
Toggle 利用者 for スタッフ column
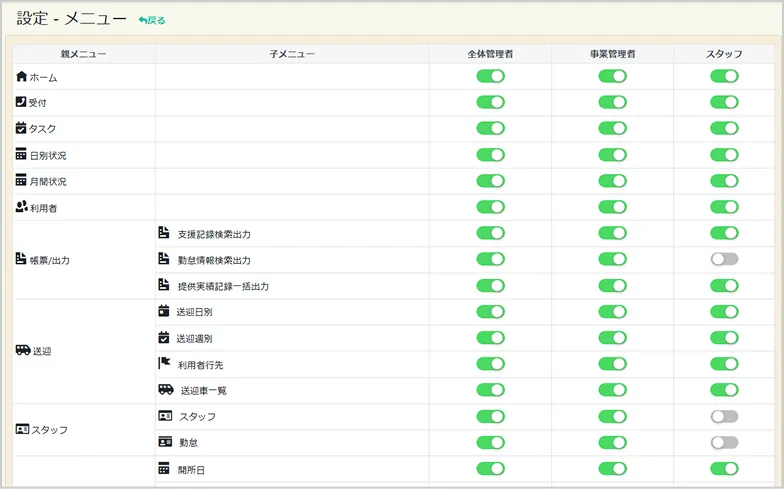(724, 206)
